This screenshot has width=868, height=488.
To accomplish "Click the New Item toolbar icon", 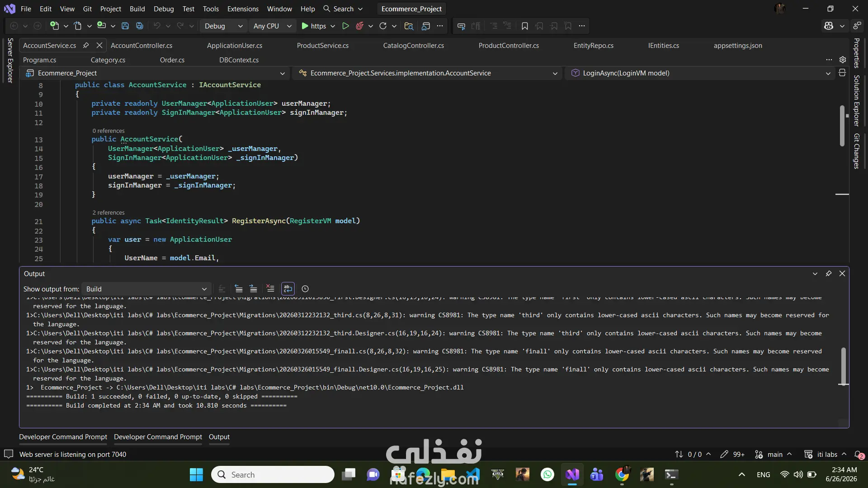I will 54,26.
